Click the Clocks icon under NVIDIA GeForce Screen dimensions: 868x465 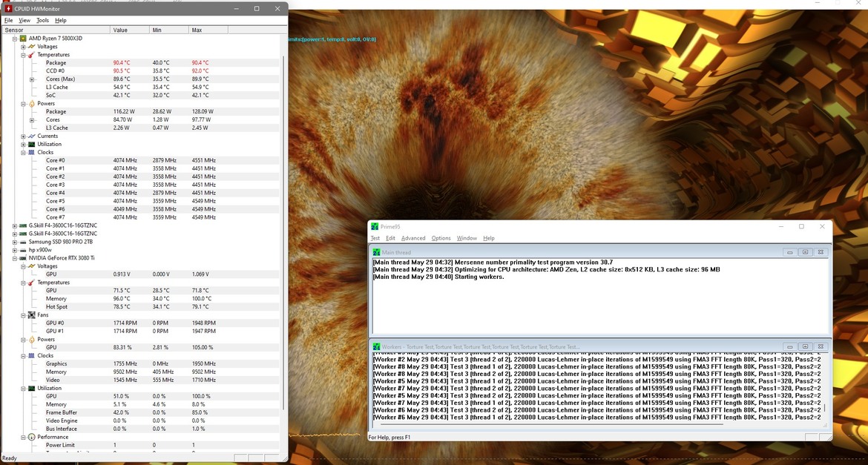pyautogui.click(x=32, y=355)
